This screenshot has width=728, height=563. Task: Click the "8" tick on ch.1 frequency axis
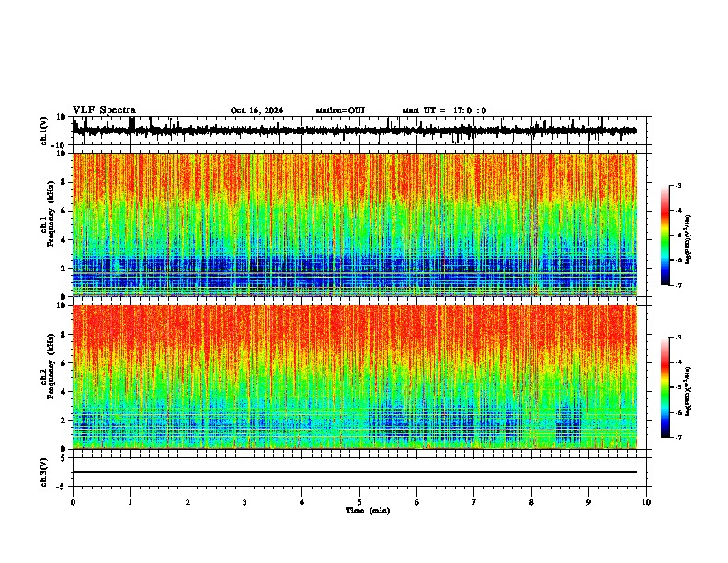(x=64, y=182)
